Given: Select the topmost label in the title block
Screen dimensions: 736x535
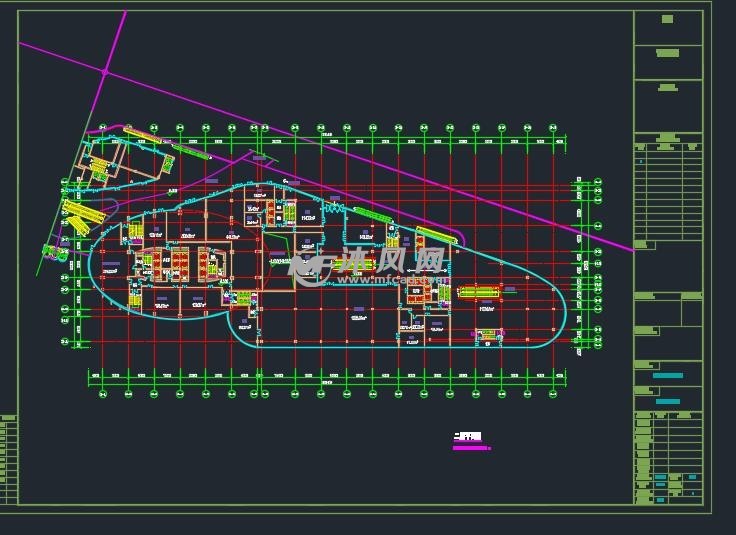Looking at the screenshot, I should (x=667, y=19).
